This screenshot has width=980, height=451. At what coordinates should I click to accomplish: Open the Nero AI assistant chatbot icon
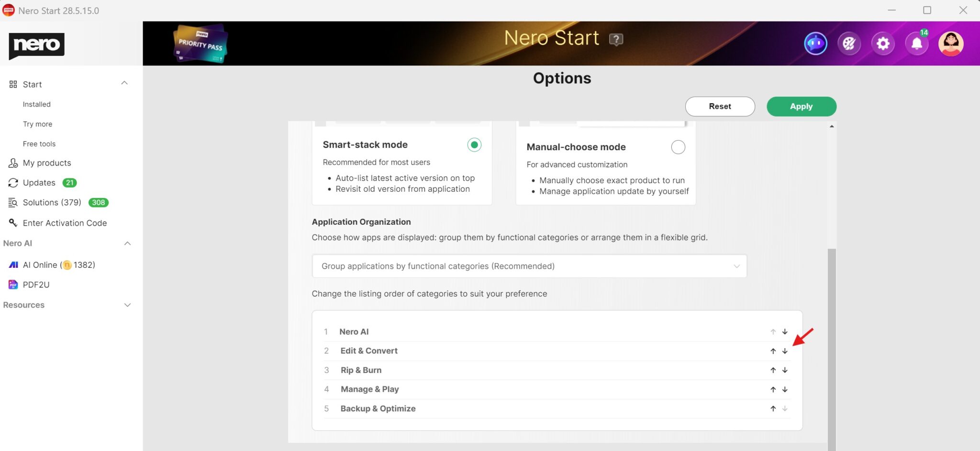click(x=815, y=43)
